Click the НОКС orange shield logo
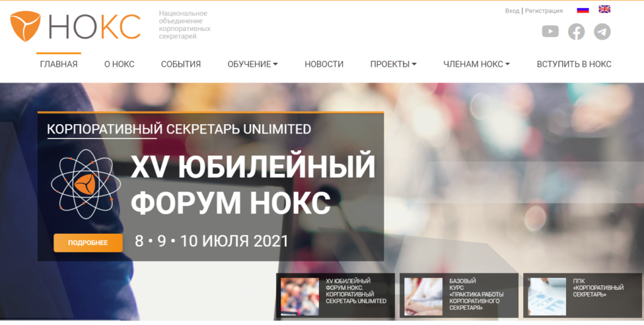 (x=25, y=26)
